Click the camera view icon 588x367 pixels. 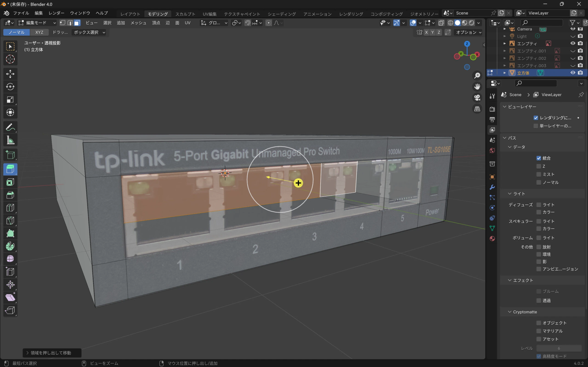[477, 97]
